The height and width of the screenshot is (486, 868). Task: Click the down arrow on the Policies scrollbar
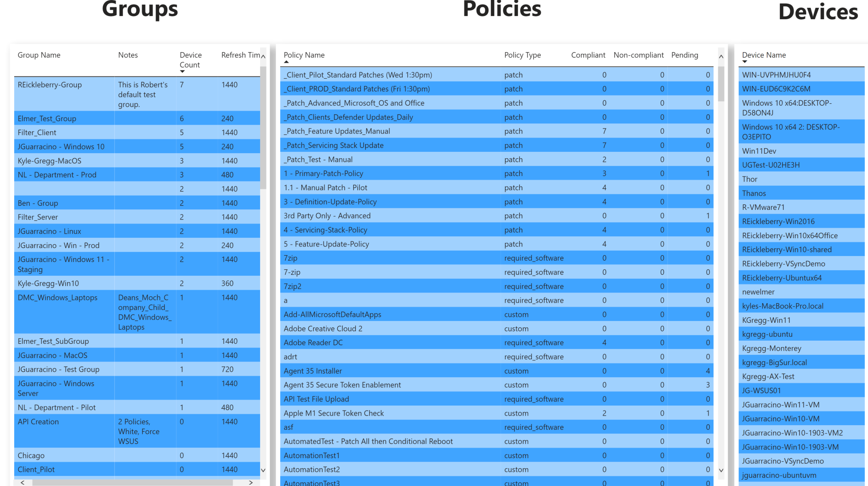tap(721, 470)
